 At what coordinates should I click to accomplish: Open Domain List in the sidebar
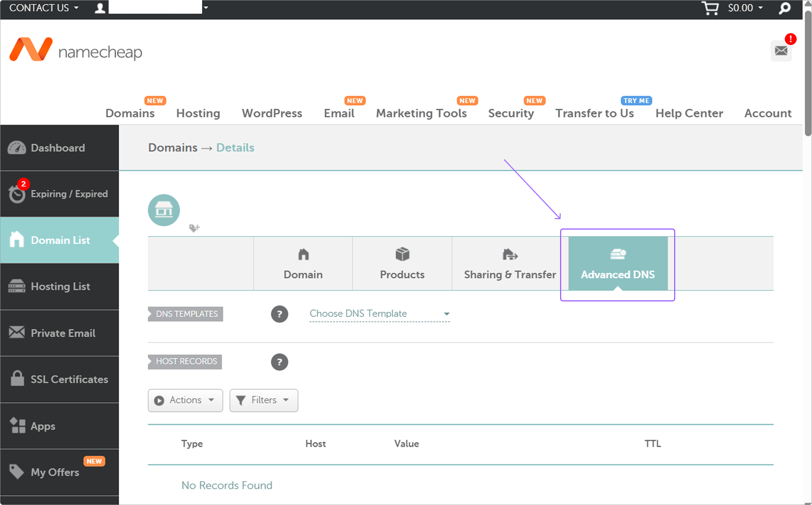point(60,240)
